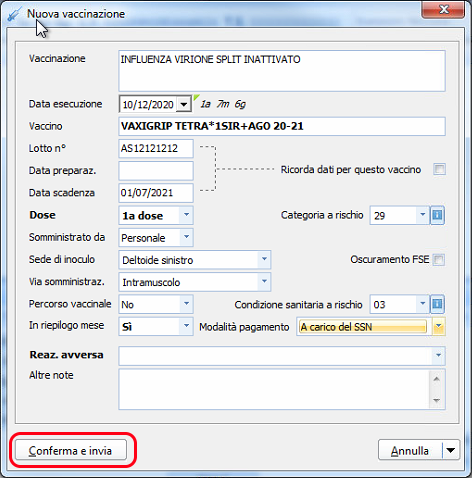Expand the Annulla button arrow menu
472x478 pixels.
(451, 450)
